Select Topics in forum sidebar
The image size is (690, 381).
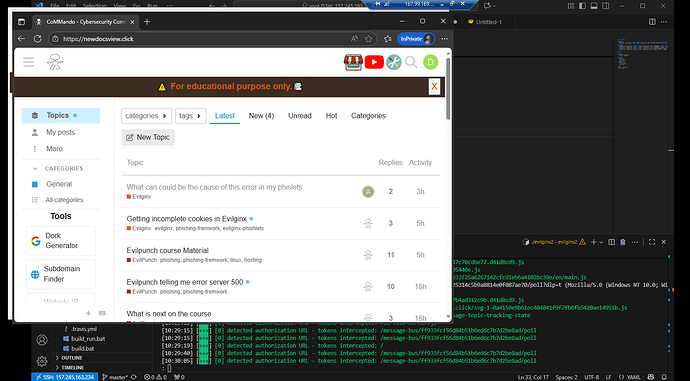point(61,115)
